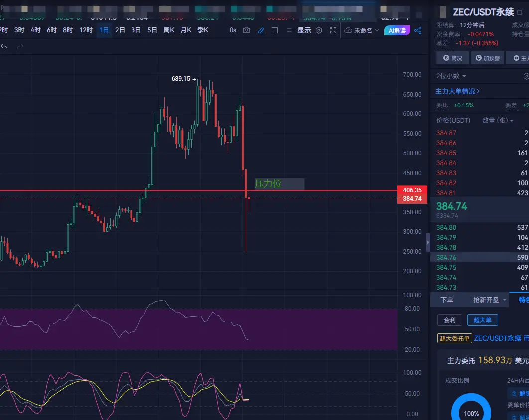Open the 主力大单情况 link
Image resolution: width=529 pixels, height=420 pixels.
457,91
